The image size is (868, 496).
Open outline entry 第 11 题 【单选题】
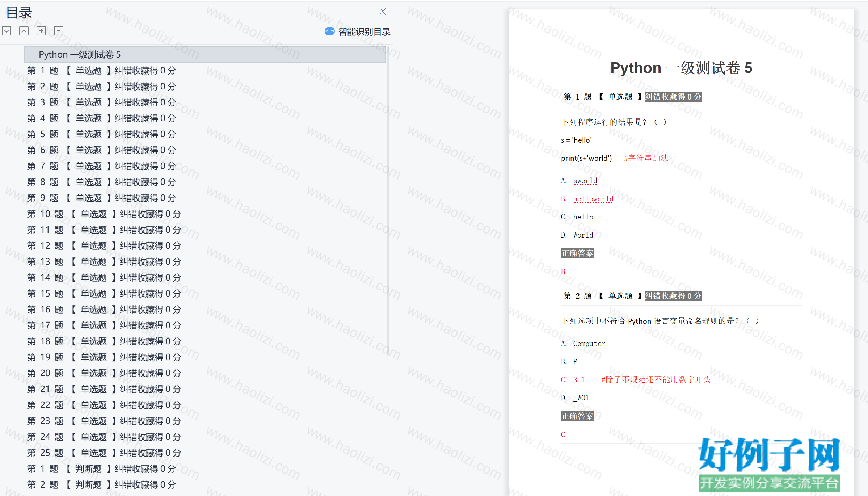coord(104,230)
